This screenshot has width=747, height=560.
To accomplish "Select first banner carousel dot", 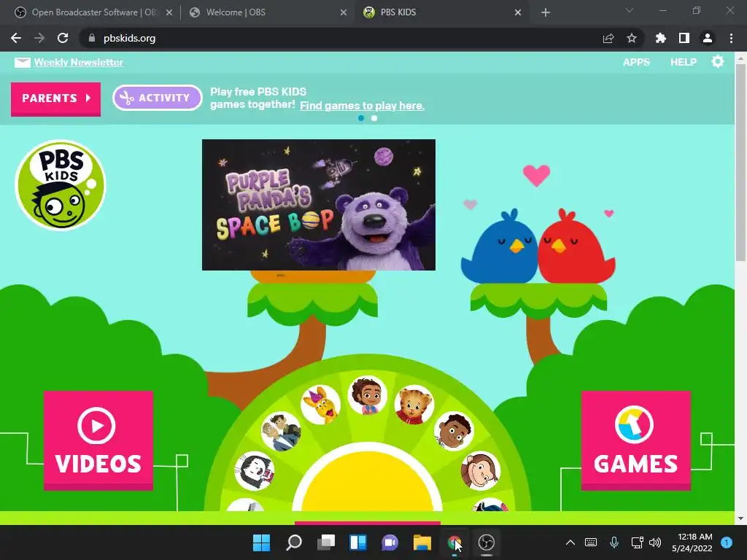I will click(x=361, y=118).
